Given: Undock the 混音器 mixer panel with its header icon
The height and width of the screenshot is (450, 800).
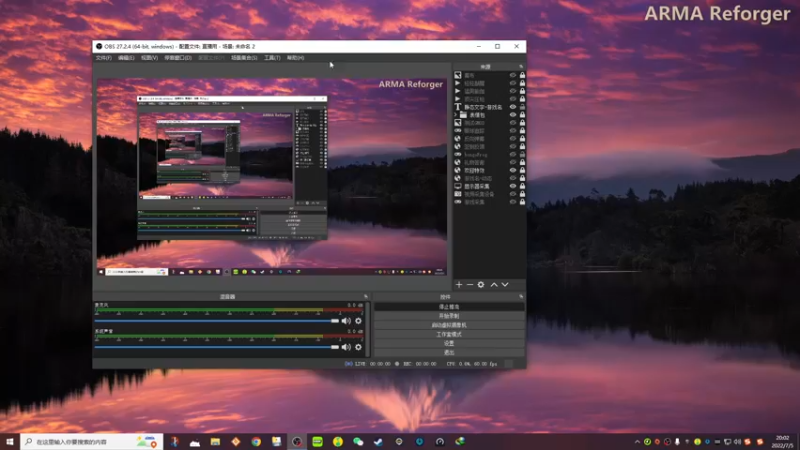Looking at the screenshot, I should click(366, 296).
